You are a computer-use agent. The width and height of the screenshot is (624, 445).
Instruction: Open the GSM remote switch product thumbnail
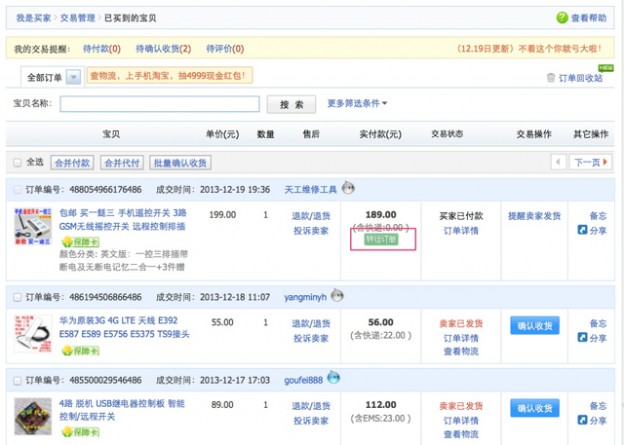[33, 226]
